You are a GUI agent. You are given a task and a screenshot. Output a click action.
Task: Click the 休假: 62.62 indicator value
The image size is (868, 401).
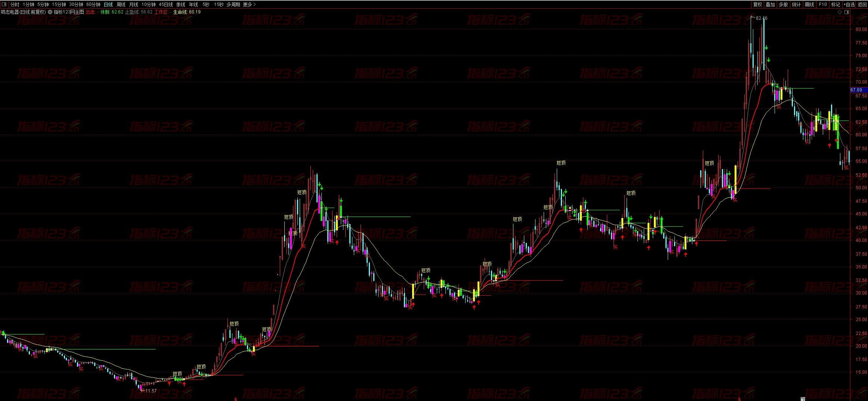112,12
